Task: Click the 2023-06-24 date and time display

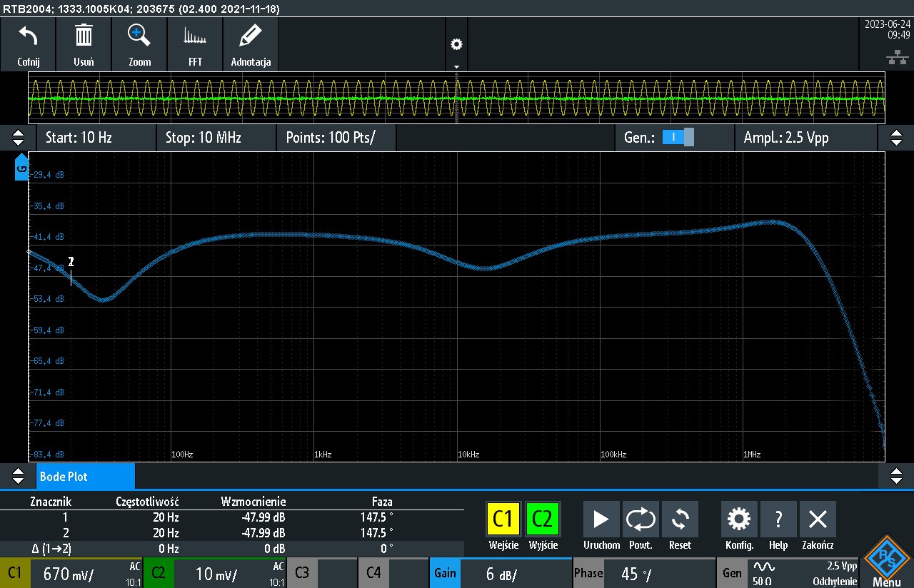Action: pyautogui.click(x=888, y=29)
